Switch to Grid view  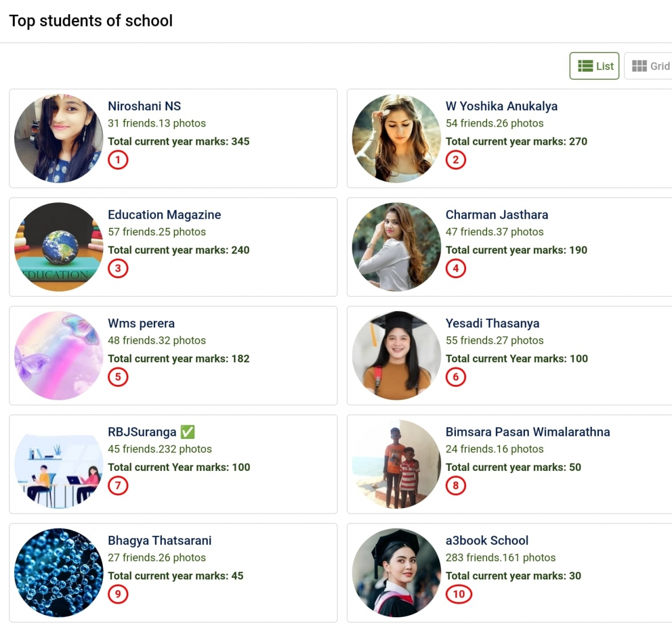coord(651,66)
